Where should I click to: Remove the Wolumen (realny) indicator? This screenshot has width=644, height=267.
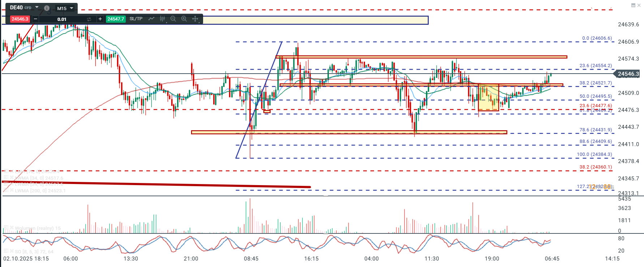(12, 228)
